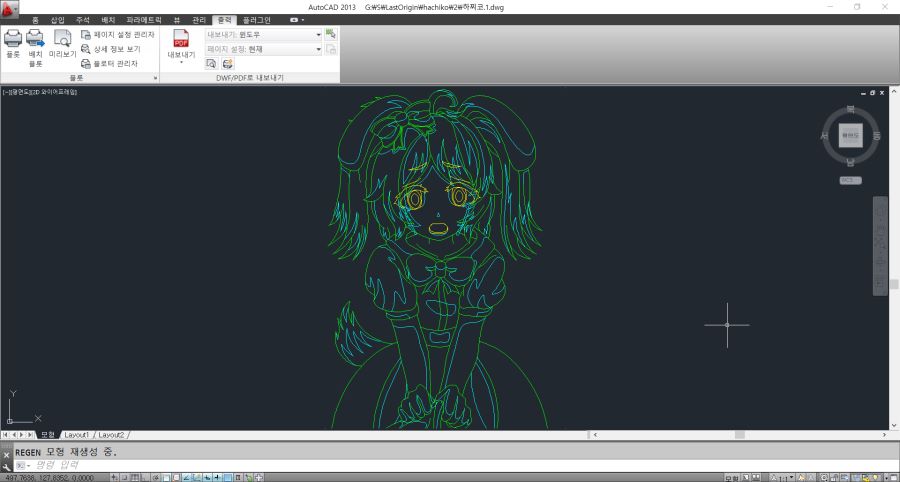Click the PDF Export (내보내기) button
The width and height of the screenshot is (900, 482).
click(181, 43)
